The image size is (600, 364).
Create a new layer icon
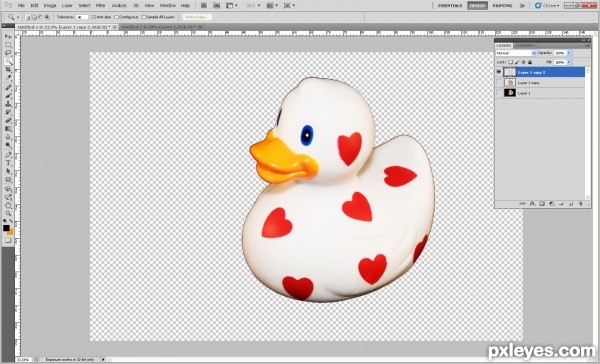[x=571, y=204]
